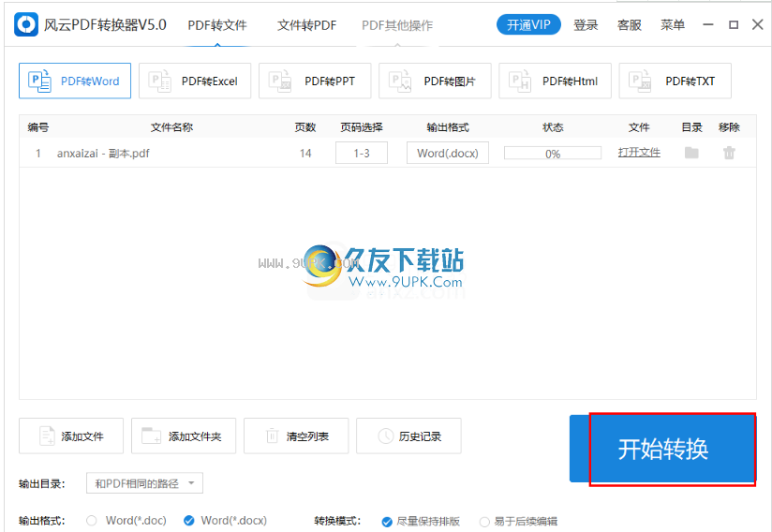Close the converter window
Image resolution: width=772 pixels, height=532 pixels.
pos(758,24)
